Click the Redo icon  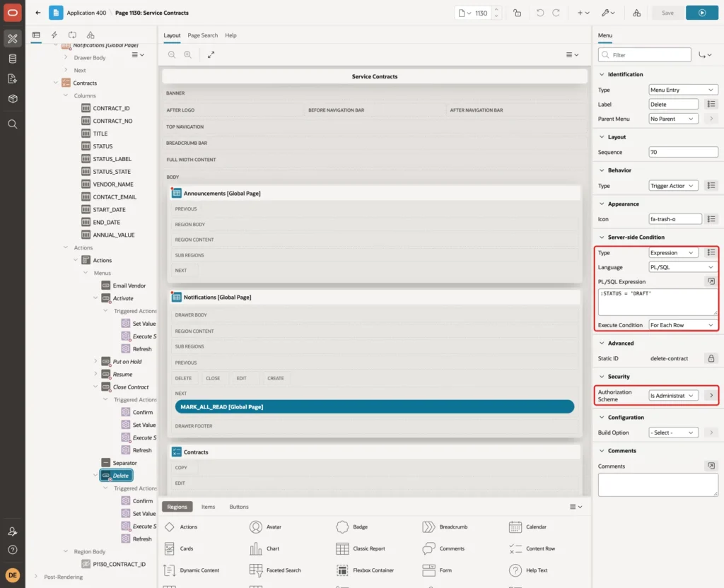pos(556,13)
